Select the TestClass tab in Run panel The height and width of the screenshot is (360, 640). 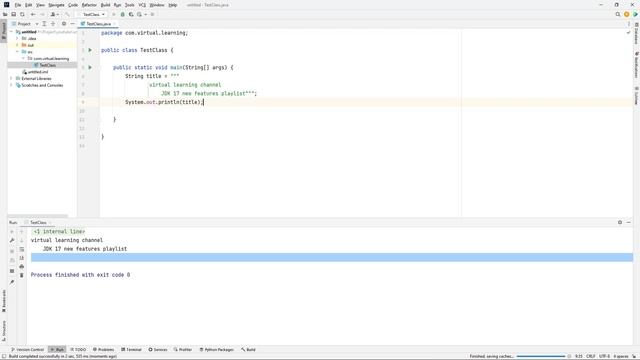point(38,222)
